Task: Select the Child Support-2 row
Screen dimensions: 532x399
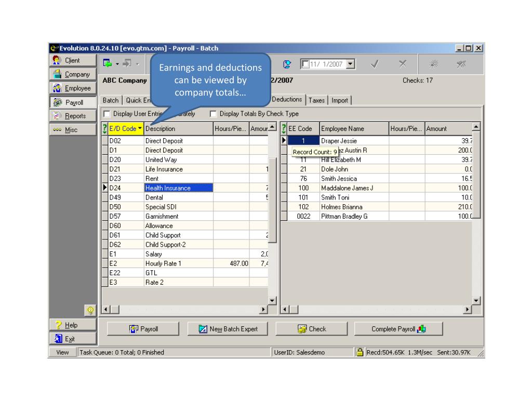Action: click(x=185, y=244)
